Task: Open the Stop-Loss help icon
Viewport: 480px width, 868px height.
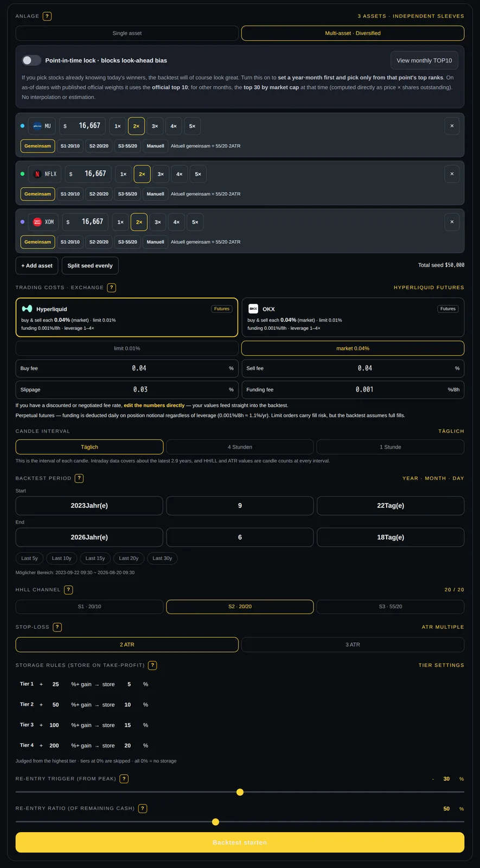Action: point(57,627)
